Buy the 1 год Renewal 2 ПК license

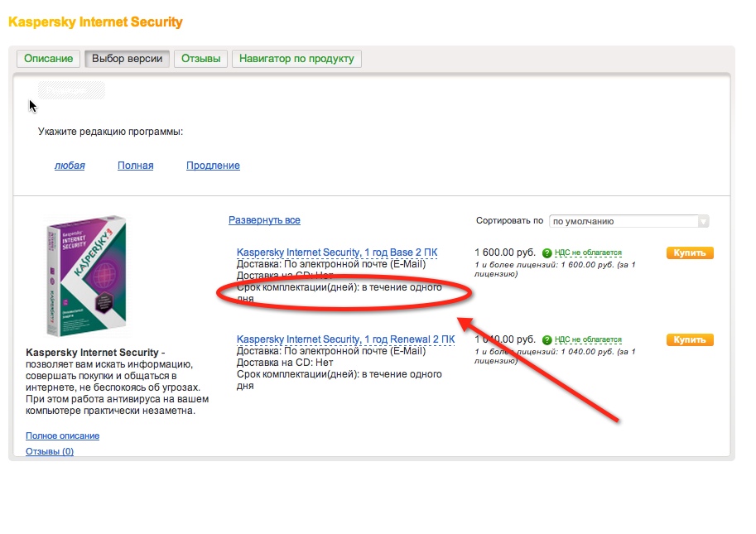[690, 339]
